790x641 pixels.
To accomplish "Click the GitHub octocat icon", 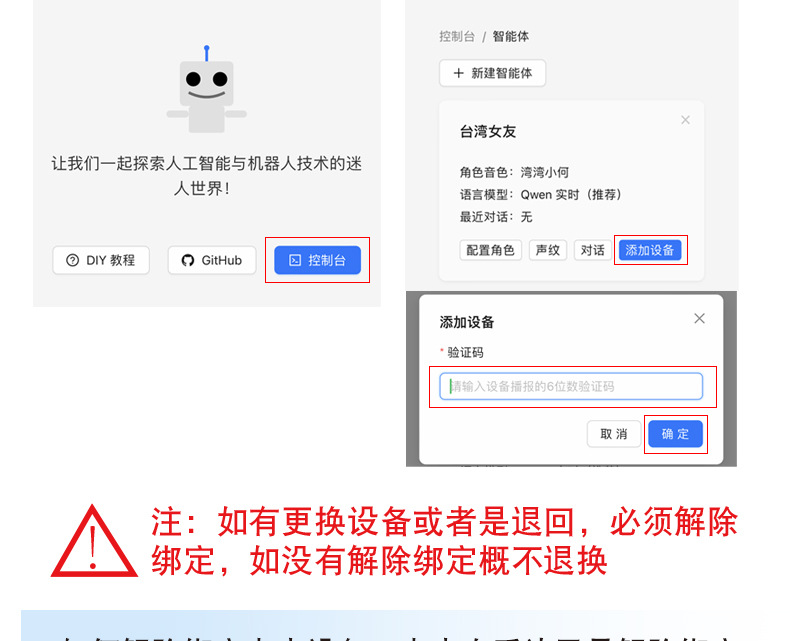I will click(x=188, y=260).
